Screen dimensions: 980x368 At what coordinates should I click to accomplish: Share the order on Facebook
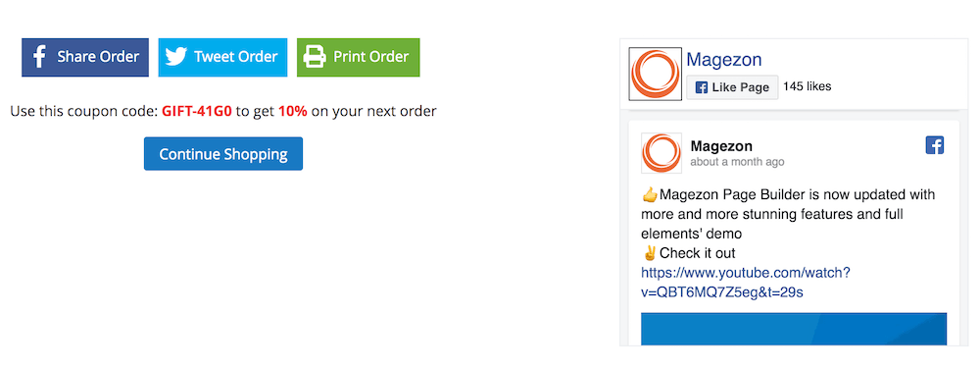(85, 58)
